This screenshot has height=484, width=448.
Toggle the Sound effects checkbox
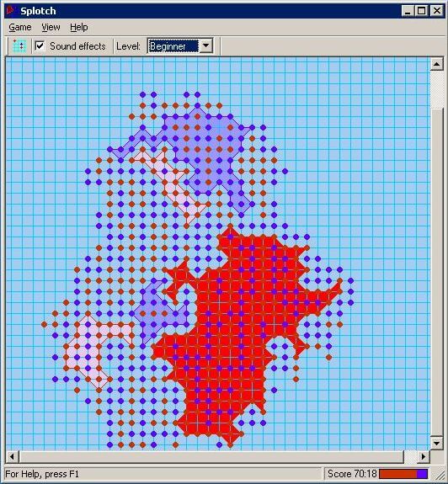point(40,46)
